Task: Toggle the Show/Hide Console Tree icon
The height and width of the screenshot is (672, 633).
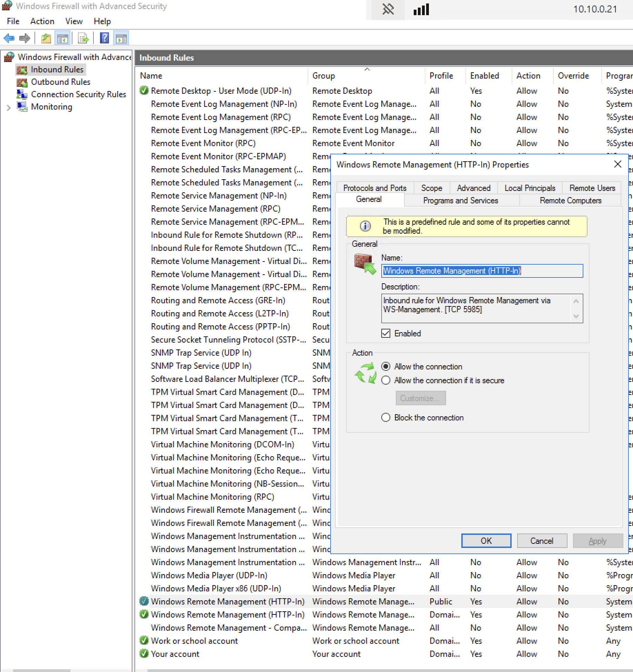Action: coord(62,38)
